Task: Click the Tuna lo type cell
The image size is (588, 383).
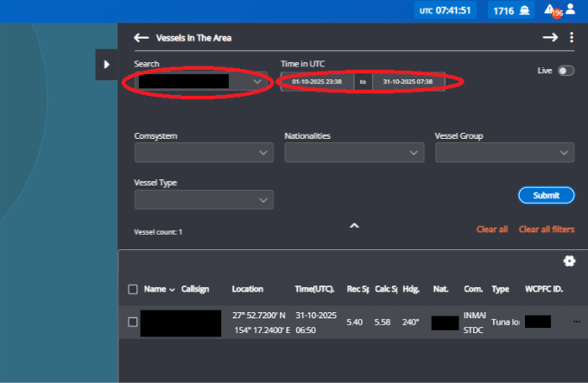Action: point(505,323)
